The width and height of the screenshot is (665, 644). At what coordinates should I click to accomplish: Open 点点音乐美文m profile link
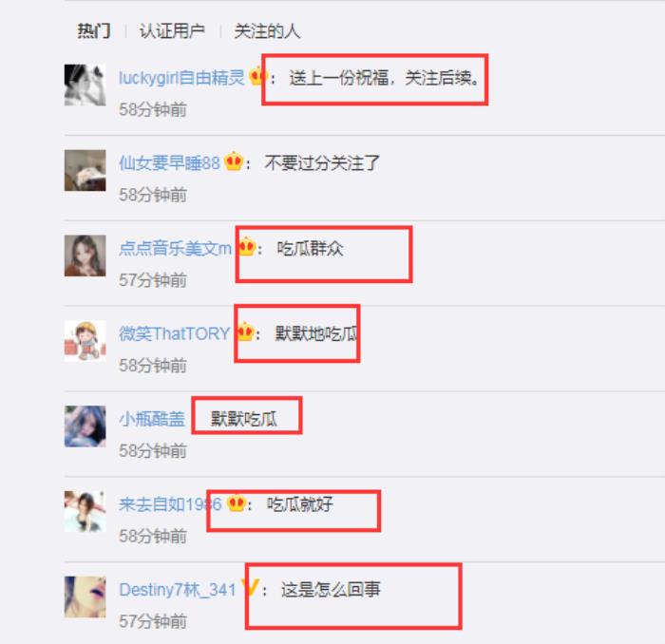pos(175,248)
